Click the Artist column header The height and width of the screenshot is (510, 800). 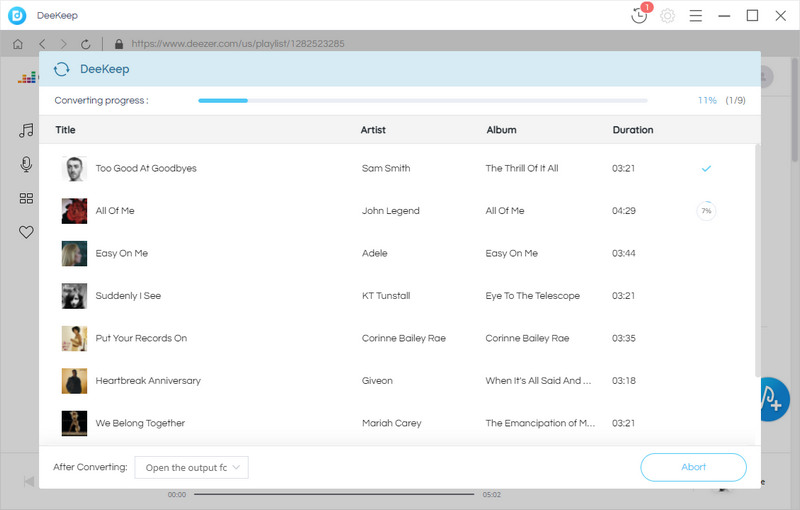[373, 130]
